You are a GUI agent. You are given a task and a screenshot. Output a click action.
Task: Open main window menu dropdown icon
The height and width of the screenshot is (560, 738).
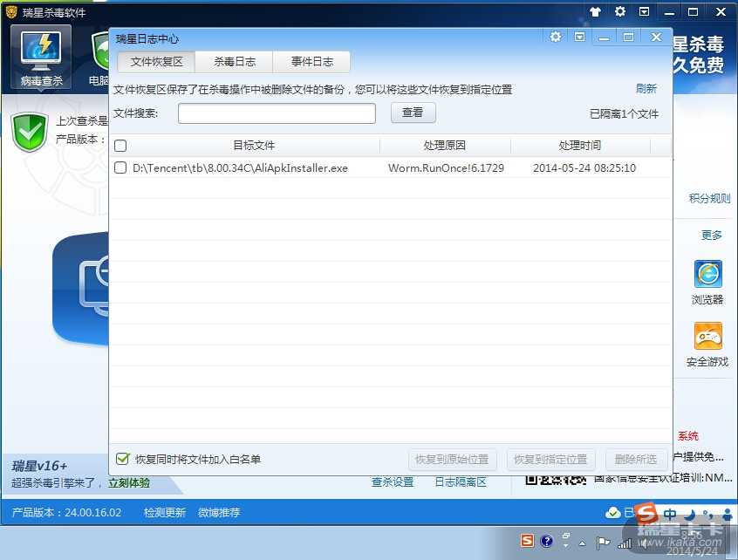click(645, 11)
